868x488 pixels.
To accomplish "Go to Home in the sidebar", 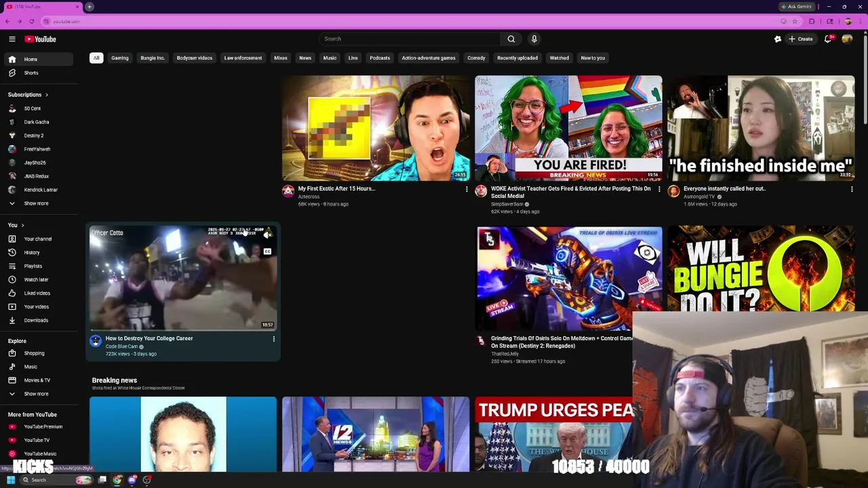I will (39, 59).
